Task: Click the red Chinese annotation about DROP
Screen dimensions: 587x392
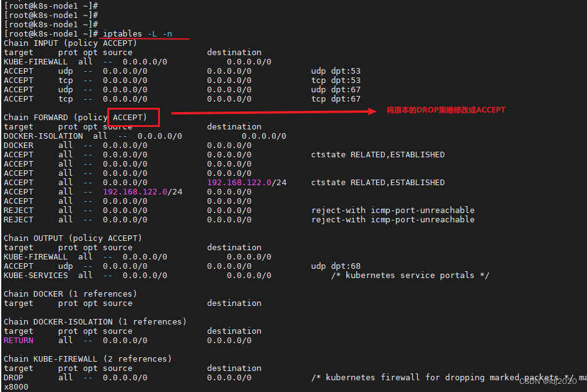Action: pyautogui.click(x=446, y=110)
